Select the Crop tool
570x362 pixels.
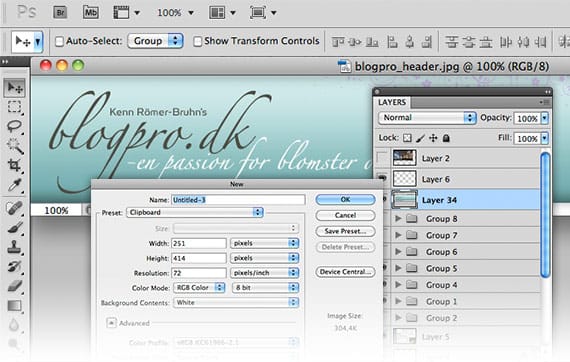pos(15,165)
